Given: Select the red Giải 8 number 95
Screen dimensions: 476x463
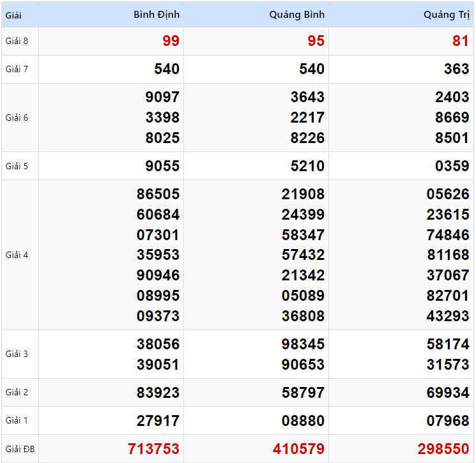Looking at the screenshot, I should [x=316, y=42].
